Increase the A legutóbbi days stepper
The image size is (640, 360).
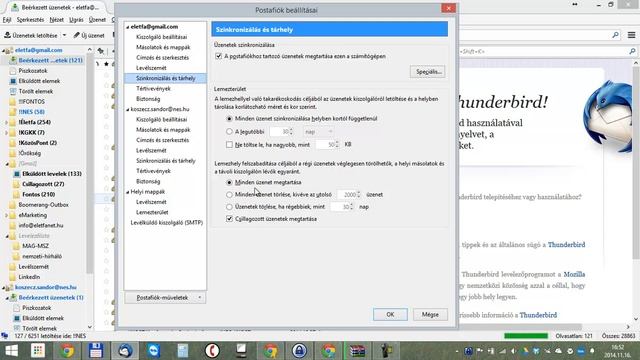tap(291, 130)
